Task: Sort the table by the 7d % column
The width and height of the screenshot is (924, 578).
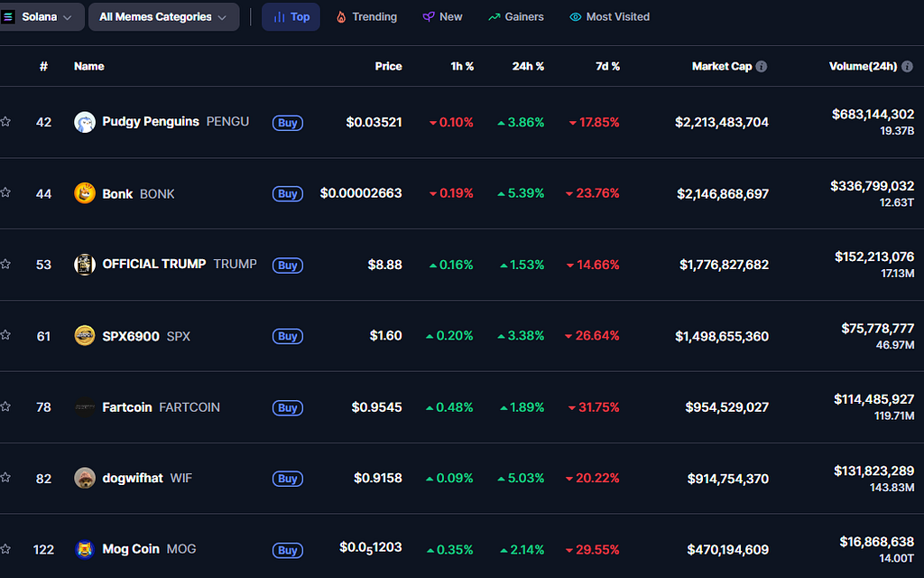Action: 607,66
